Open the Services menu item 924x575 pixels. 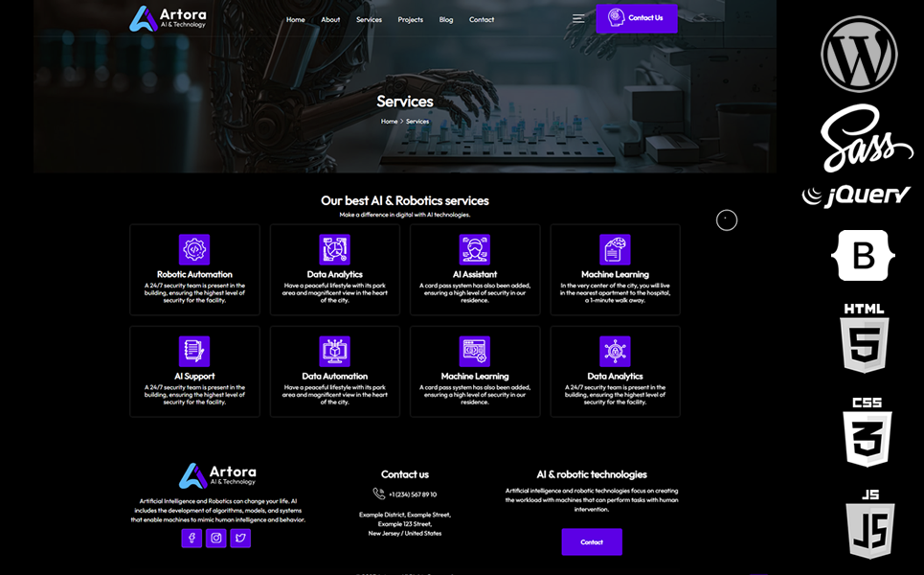(369, 19)
